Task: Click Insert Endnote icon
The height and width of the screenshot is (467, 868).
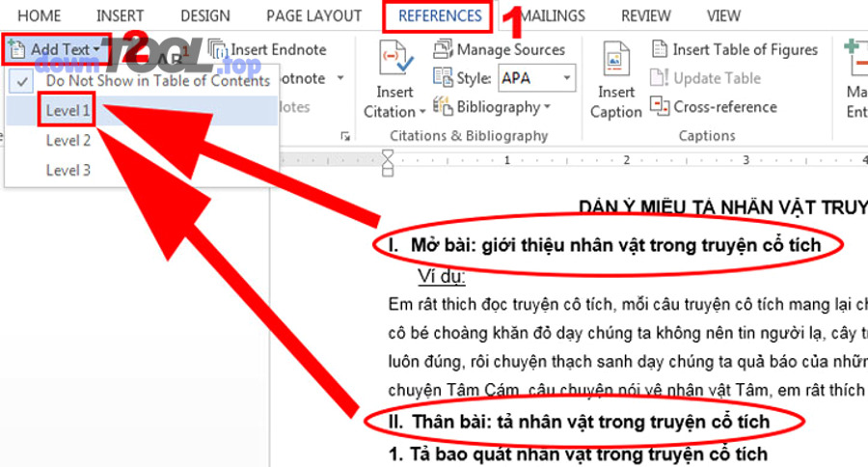Action: tap(218, 50)
